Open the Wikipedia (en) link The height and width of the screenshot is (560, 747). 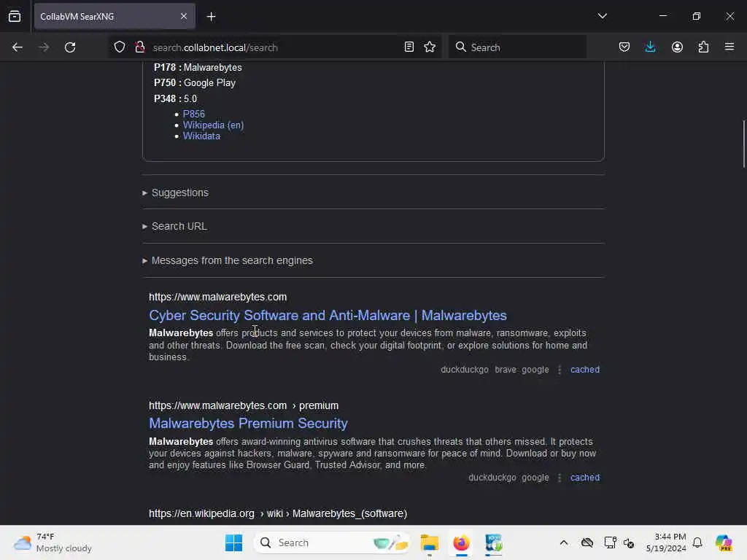pos(214,125)
